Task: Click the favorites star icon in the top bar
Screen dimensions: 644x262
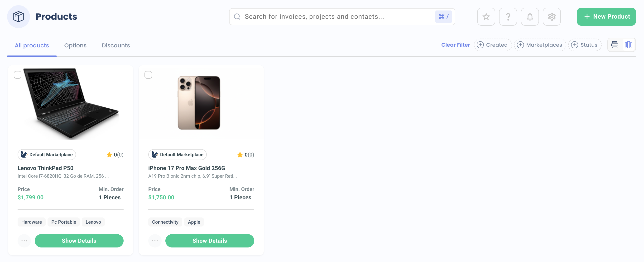Action: (486, 16)
